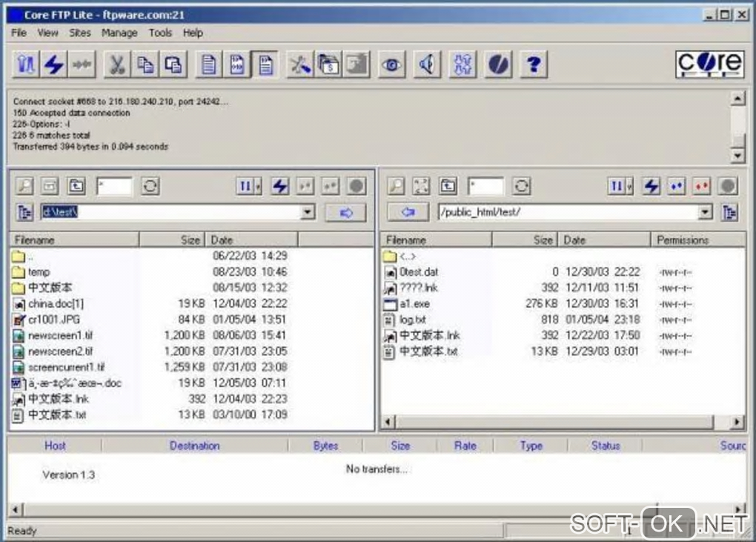Click the eye view toolbar icon
Screen dimensions: 756x542
[391, 64]
